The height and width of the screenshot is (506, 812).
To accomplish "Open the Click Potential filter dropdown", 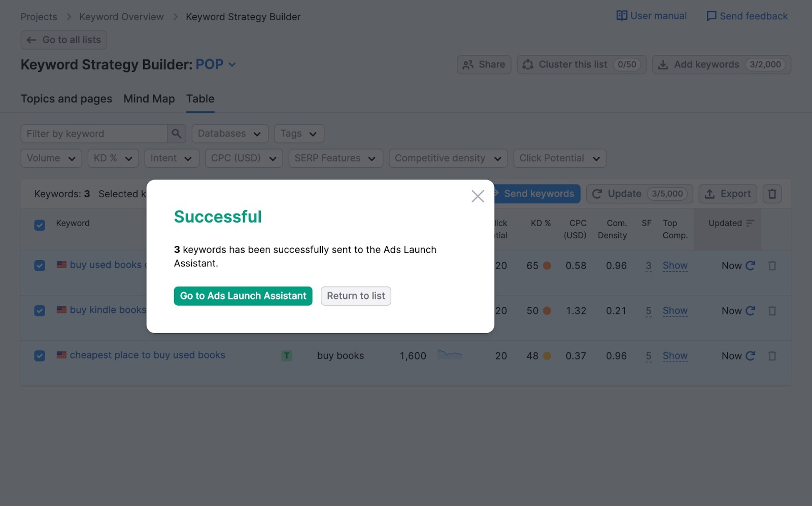I will (560, 158).
